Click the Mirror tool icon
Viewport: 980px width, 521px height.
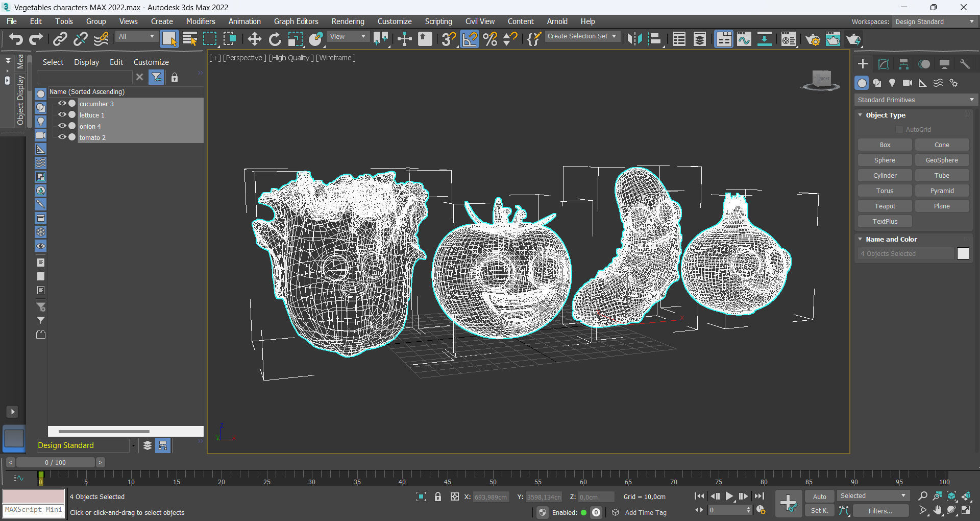634,39
